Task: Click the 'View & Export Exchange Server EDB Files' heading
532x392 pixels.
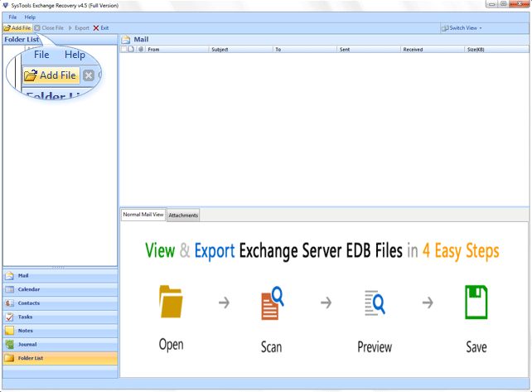Action: [x=273, y=251]
